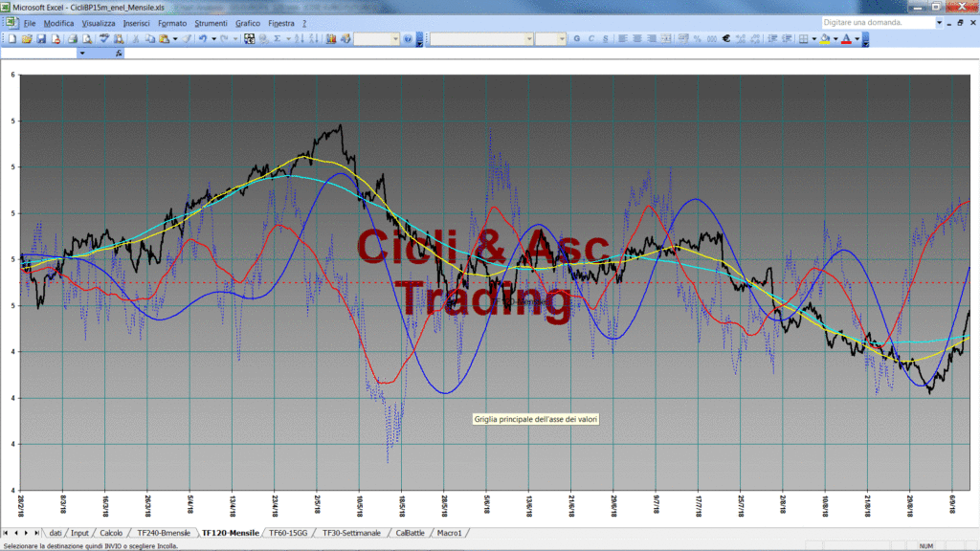Open the Modifica menu
Image resolution: width=980 pixels, height=551 pixels.
(x=58, y=23)
